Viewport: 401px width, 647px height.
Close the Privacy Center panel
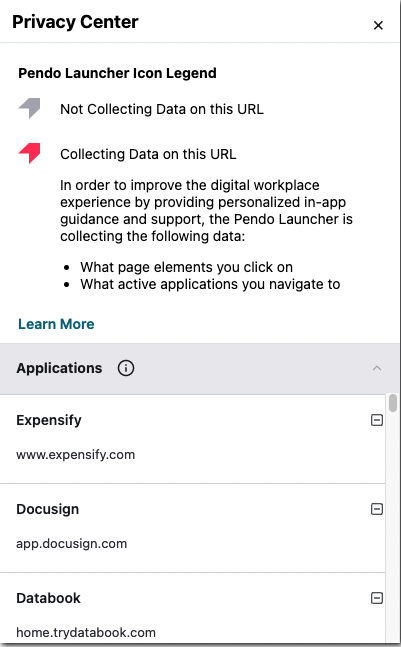(x=378, y=26)
